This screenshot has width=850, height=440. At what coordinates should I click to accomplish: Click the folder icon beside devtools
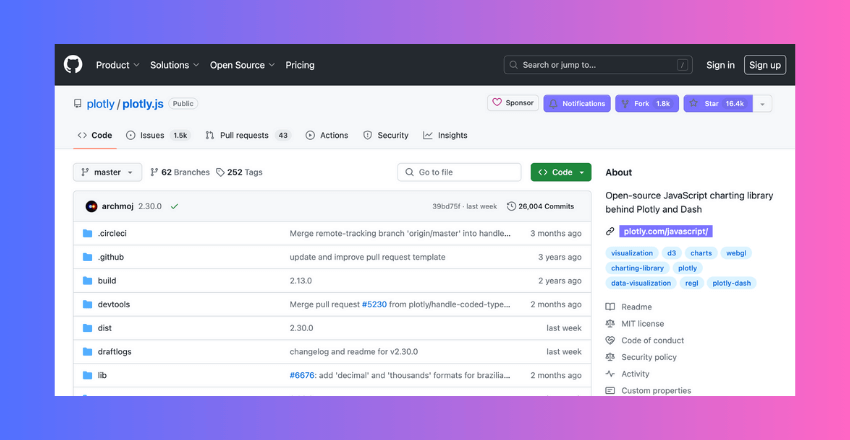[87, 305]
